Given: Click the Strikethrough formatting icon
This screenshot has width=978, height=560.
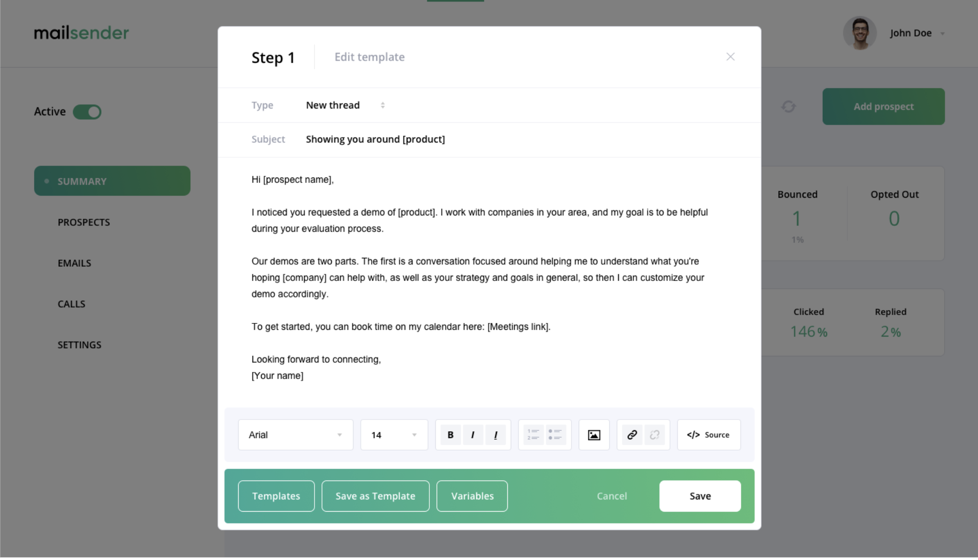Looking at the screenshot, I should [496, 435].
